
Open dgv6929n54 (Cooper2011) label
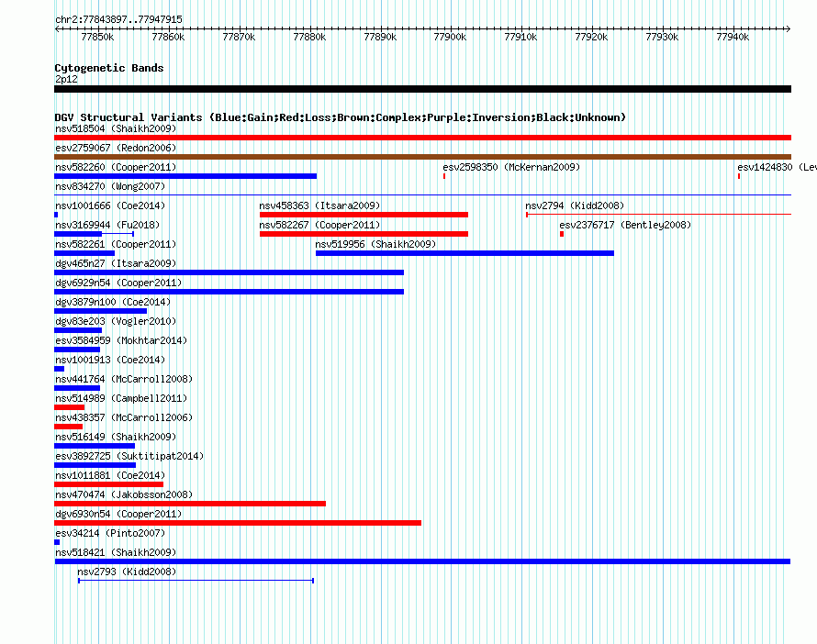click(x=118, y=283)
